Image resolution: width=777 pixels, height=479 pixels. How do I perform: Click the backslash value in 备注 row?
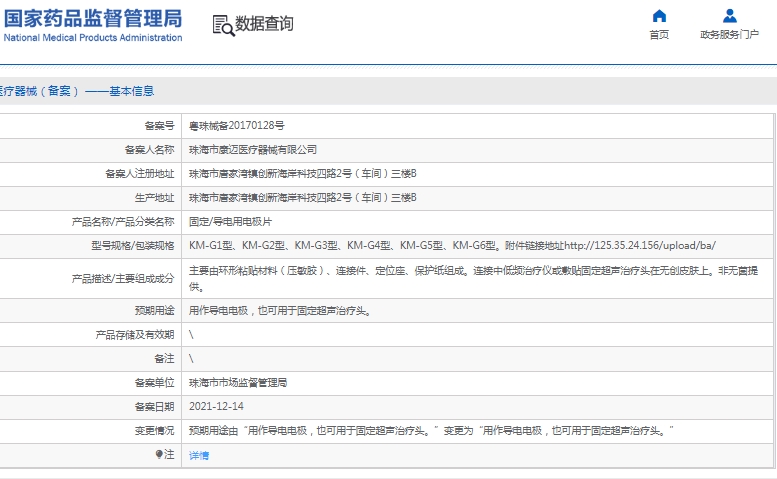tap(191, 359)
